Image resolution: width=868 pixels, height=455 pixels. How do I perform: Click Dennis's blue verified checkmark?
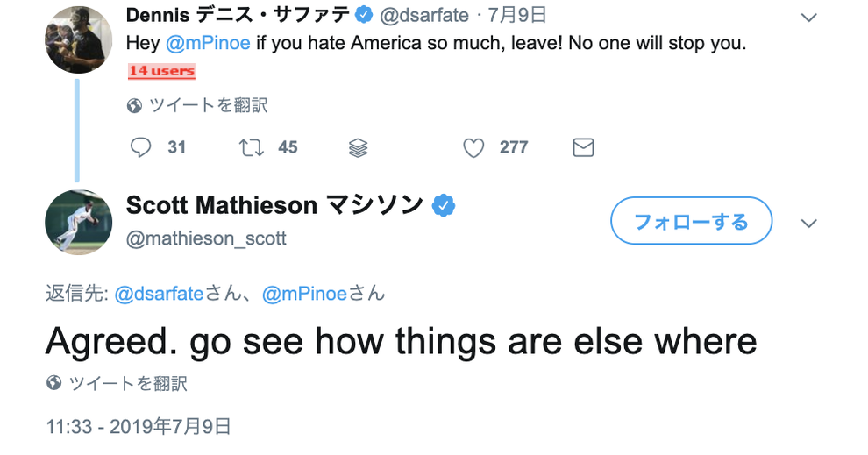pyautogui.click(x=363, y=16)
